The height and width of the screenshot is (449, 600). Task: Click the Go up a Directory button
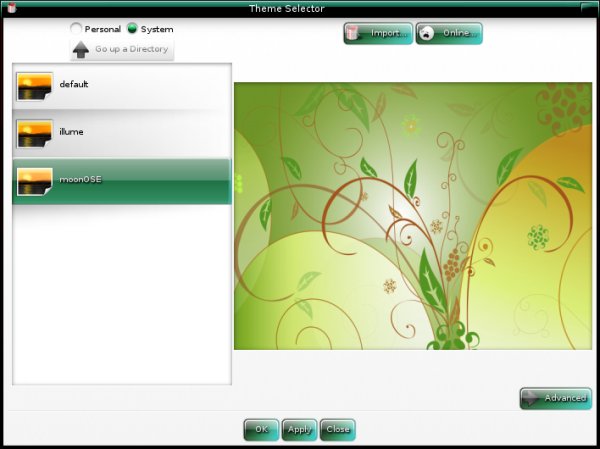(122, 49)
